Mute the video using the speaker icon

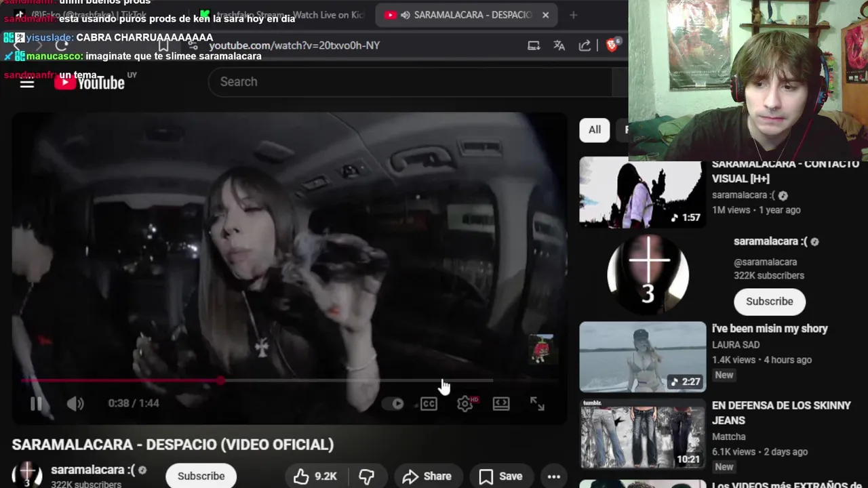75,404
